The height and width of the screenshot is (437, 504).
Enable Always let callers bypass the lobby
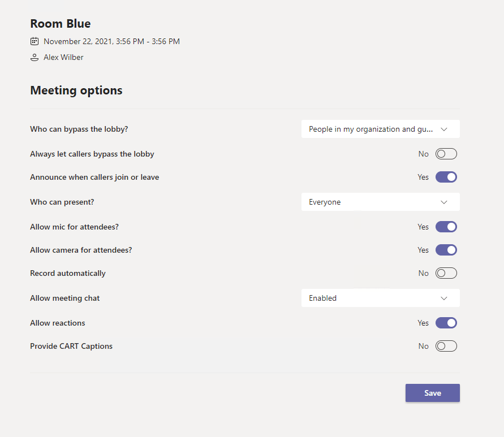point(446,154)
